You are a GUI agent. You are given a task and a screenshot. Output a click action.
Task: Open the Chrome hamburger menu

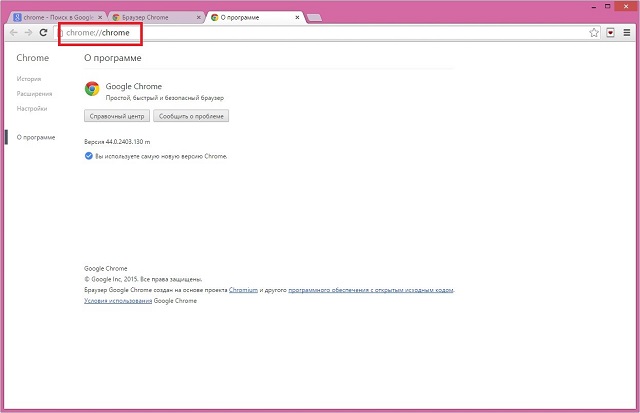pos(627,33)
